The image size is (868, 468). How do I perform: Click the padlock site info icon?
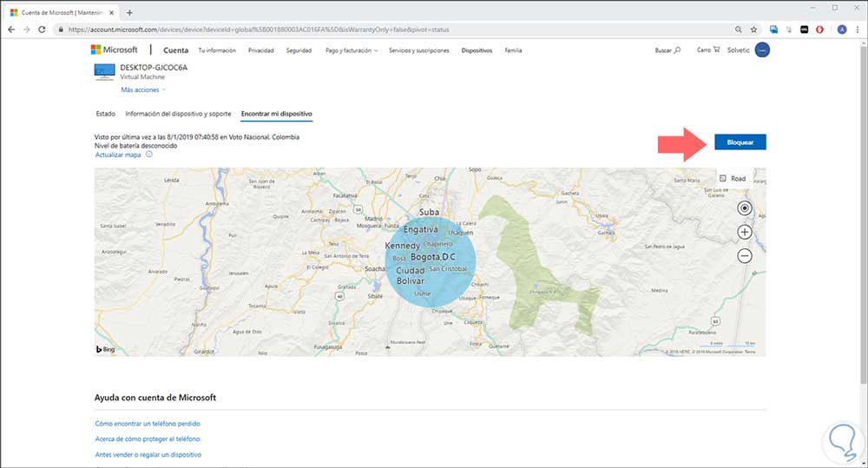[x=61, y=30]
